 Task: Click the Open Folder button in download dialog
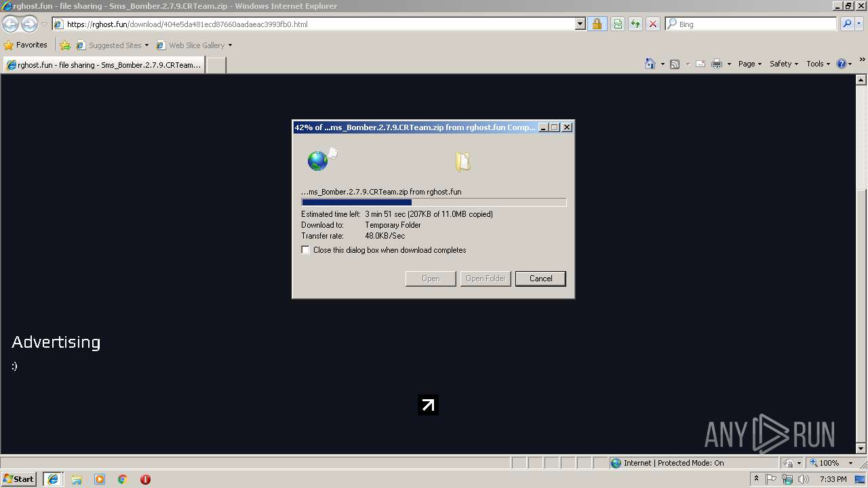coord(486,279)
